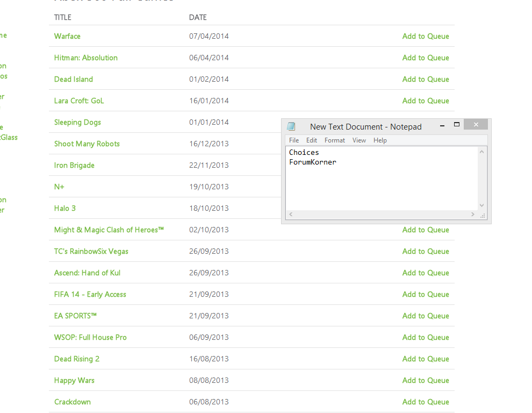532x413 pixels.
Task: Open Notepad Edit menu
Action: [x=312, y=140]
